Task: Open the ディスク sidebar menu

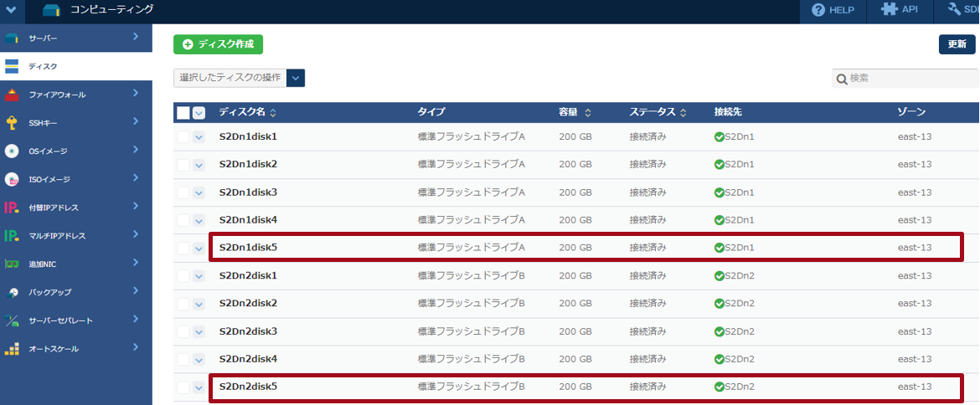Action: (75, 66)
